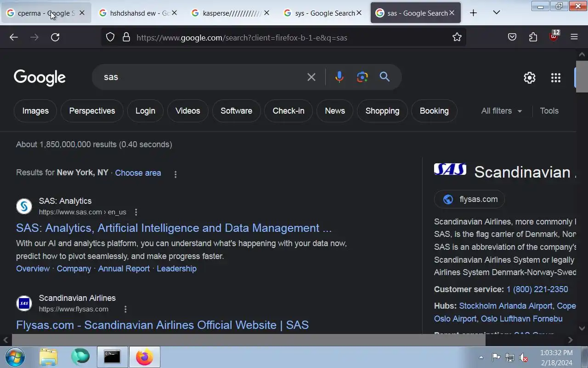The image size is (588, 368).
Task: List all open tabs dropdown
Action: pyautogui.click(x=496, y=13)
